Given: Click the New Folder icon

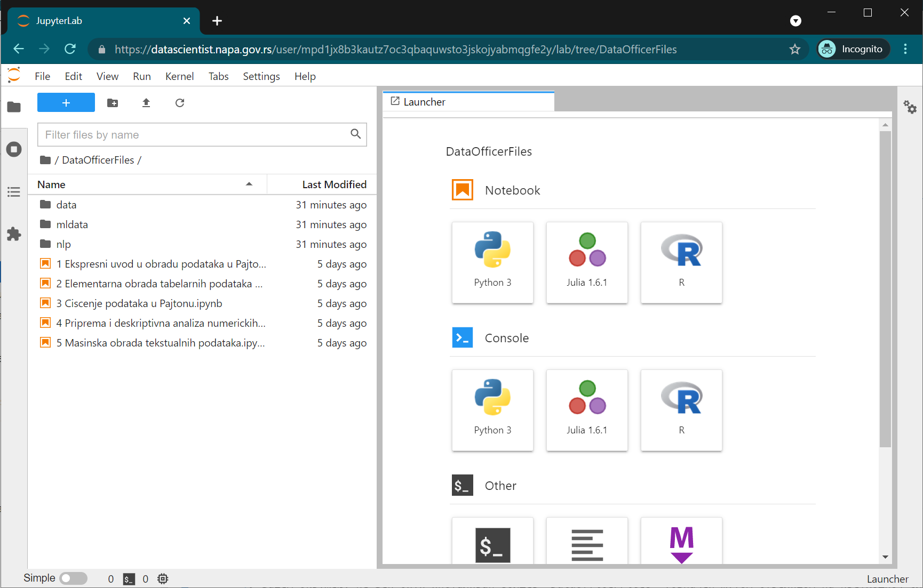Looking at the screenshot, I should click(x=113, y=103).
